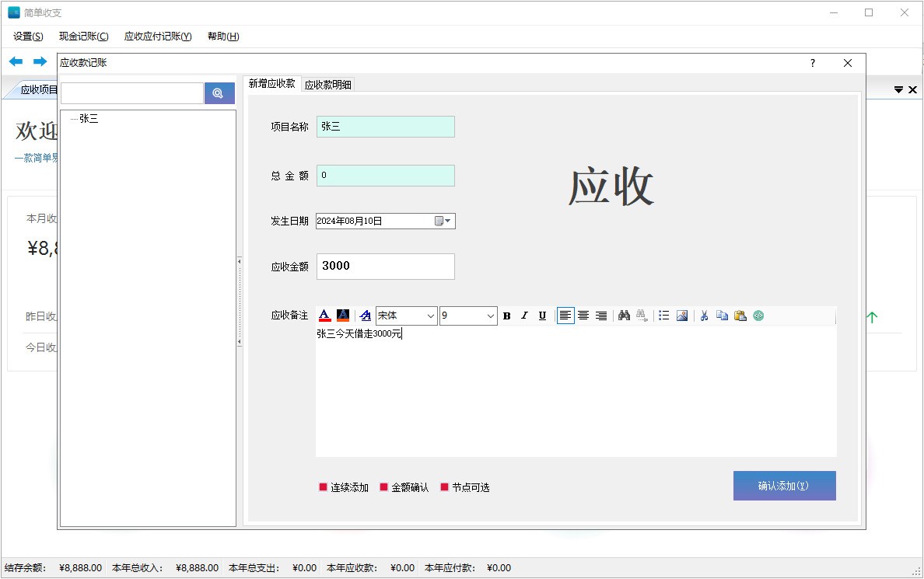Select the font color icon in the toolbar
The height and width of the screenshot is (579, 924).
[x=324, y=315]
